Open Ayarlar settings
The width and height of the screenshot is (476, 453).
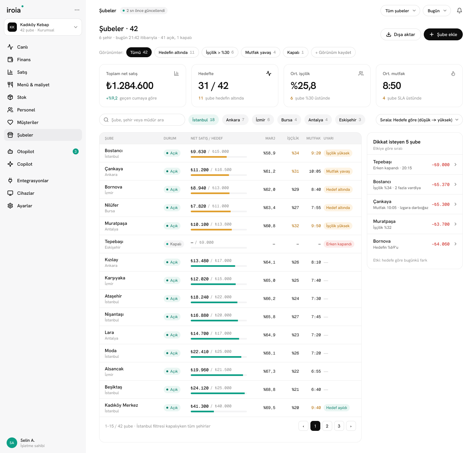coord(43,206)
